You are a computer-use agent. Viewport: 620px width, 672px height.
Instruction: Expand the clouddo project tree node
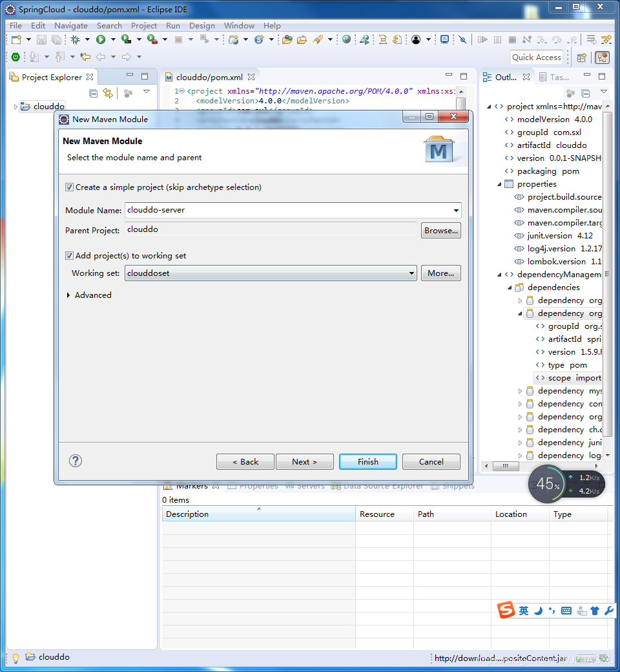point(15,107)
